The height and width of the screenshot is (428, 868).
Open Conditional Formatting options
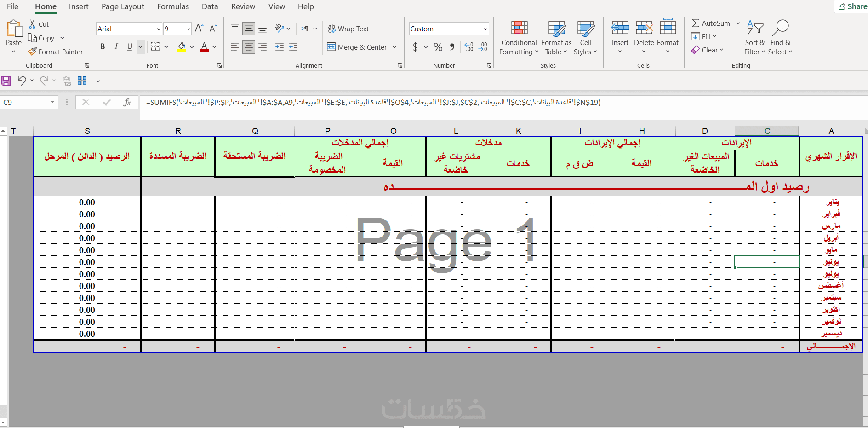[x=519, y=38]
